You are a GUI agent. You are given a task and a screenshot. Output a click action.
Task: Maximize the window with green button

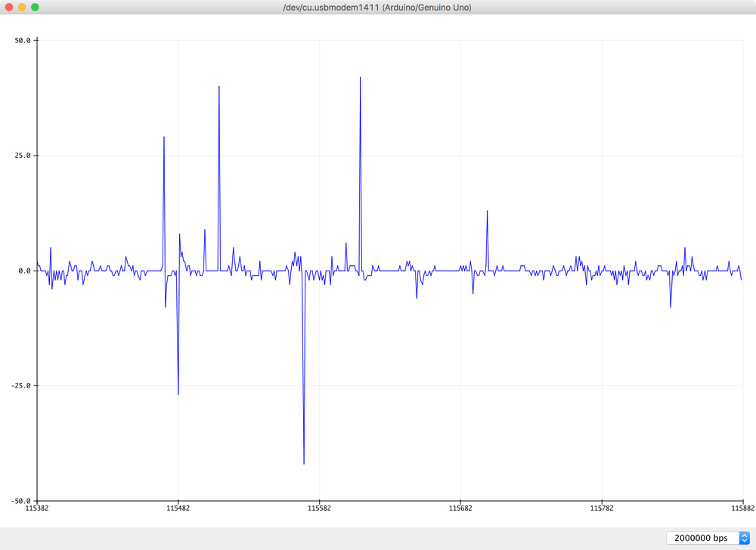(35, 7)
